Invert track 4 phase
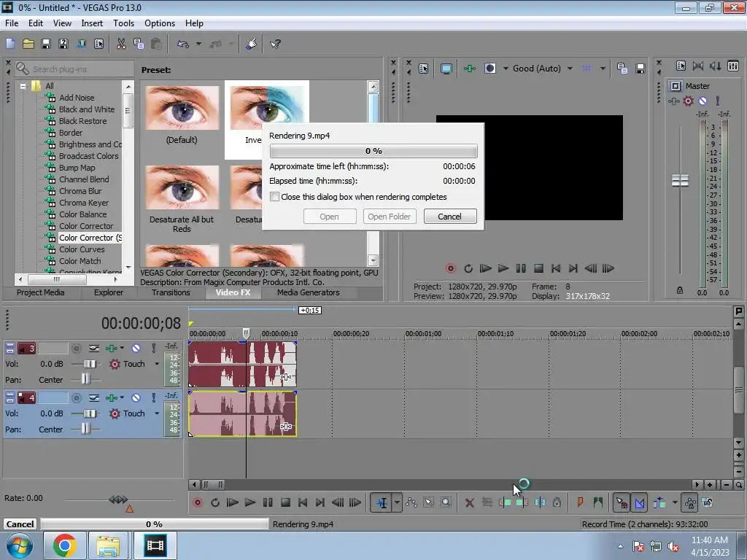 (x=94, y=397)
